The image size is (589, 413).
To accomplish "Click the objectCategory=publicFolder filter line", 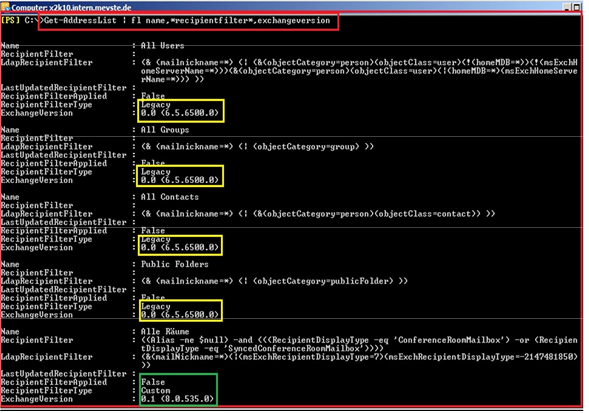I will tap(274, 281).
